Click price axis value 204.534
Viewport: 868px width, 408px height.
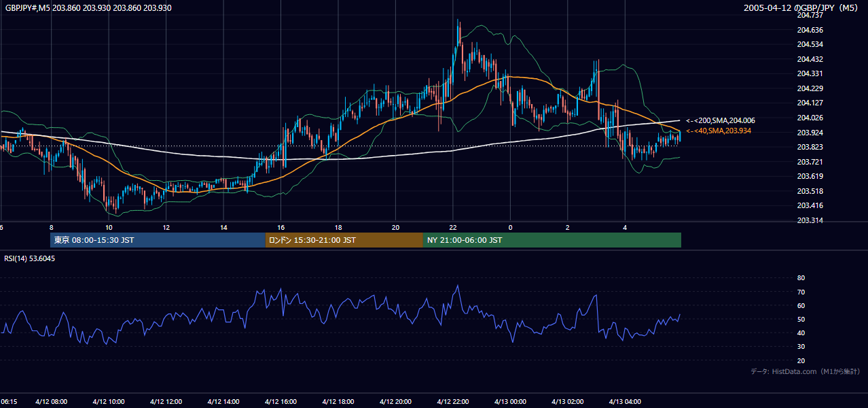(810, 45)
